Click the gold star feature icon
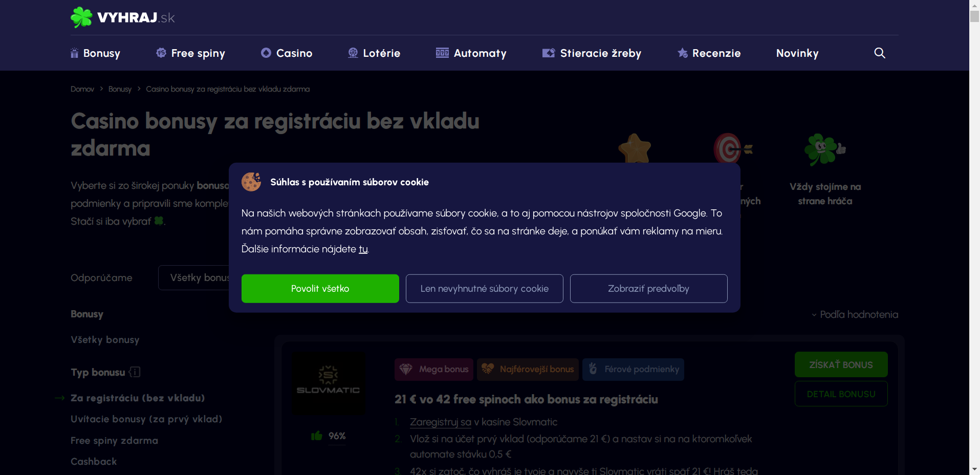Screen dimensions: 980x475 tap(635, 148)
